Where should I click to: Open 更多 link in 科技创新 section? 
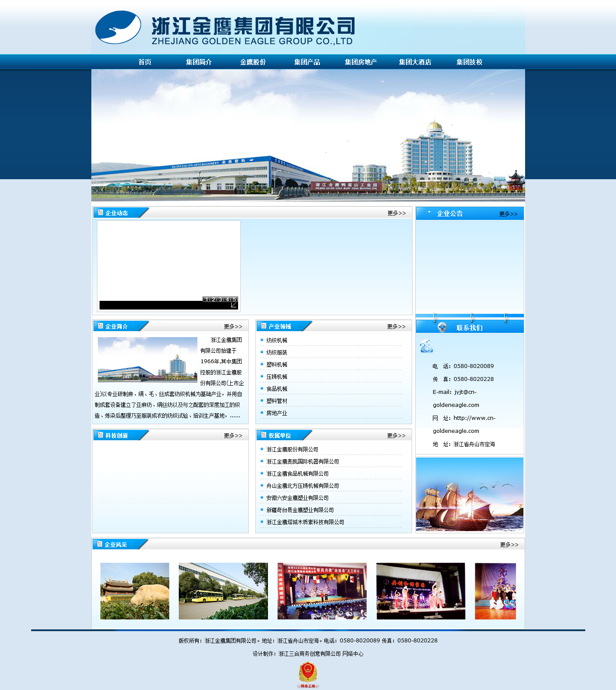[x=233, y=435]
